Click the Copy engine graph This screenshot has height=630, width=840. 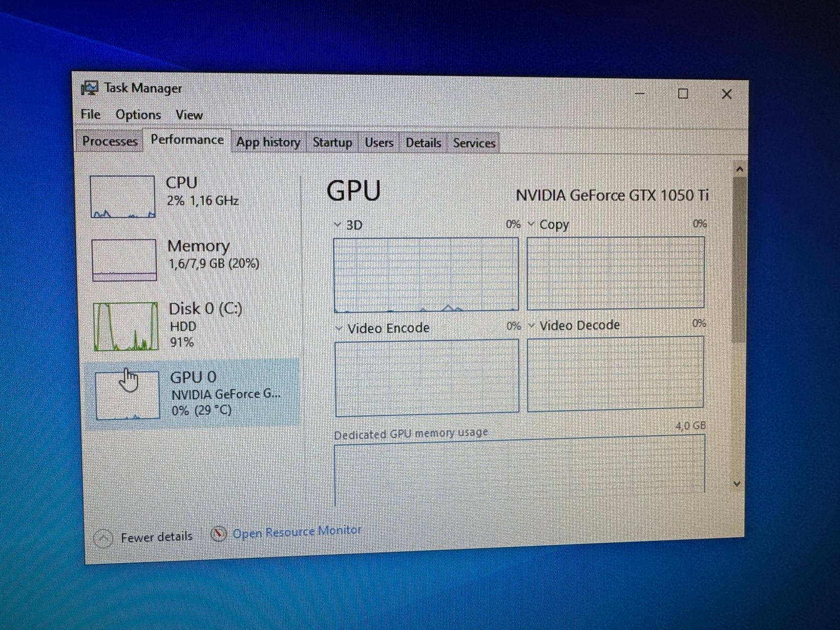click(615, 273)
